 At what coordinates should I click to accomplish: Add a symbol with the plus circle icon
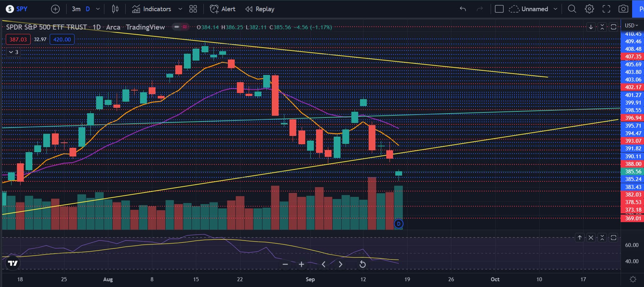tap(55, 9)
